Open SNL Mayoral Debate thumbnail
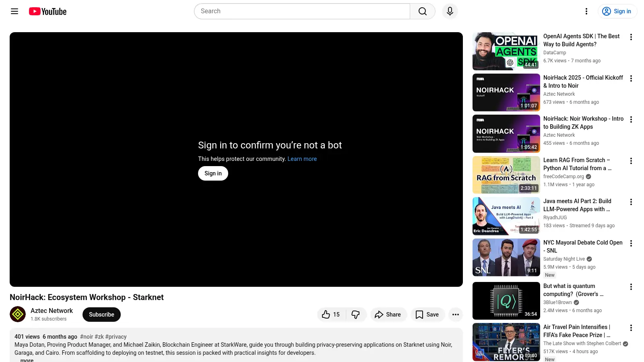The height and width of the screenshot is (362, 644). 506,257
